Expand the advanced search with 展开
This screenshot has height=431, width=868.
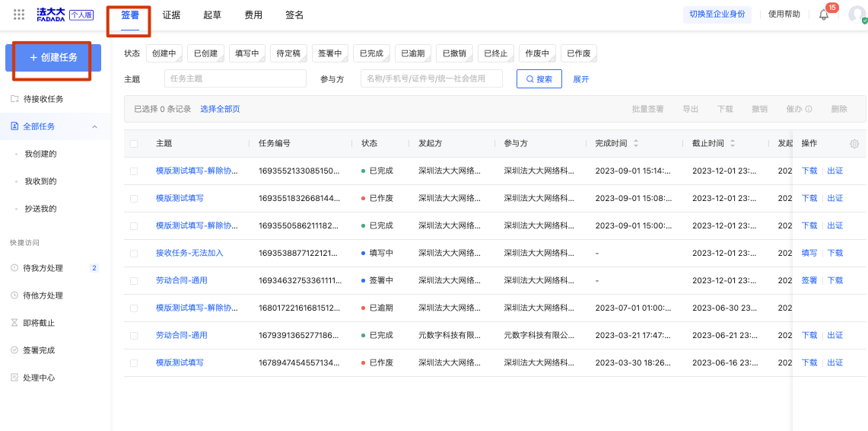click(x=580, y=79)
